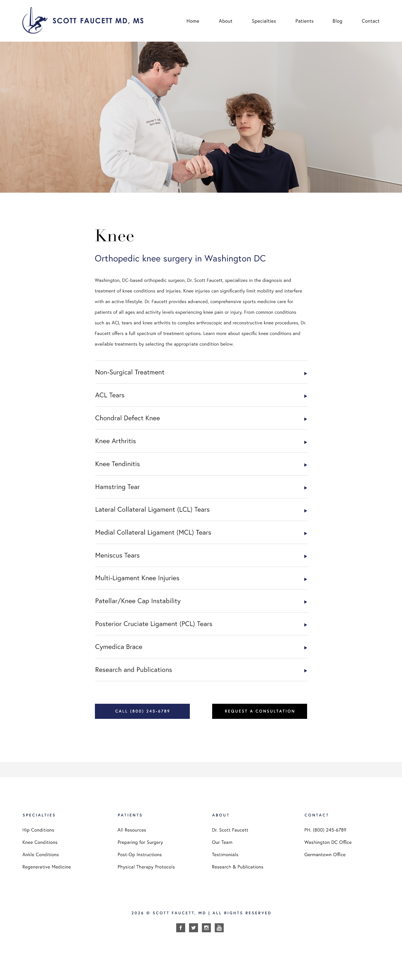Expand the Meniscus Tears section
Viewport: 402px width, 980px height.
coord(201,556)
